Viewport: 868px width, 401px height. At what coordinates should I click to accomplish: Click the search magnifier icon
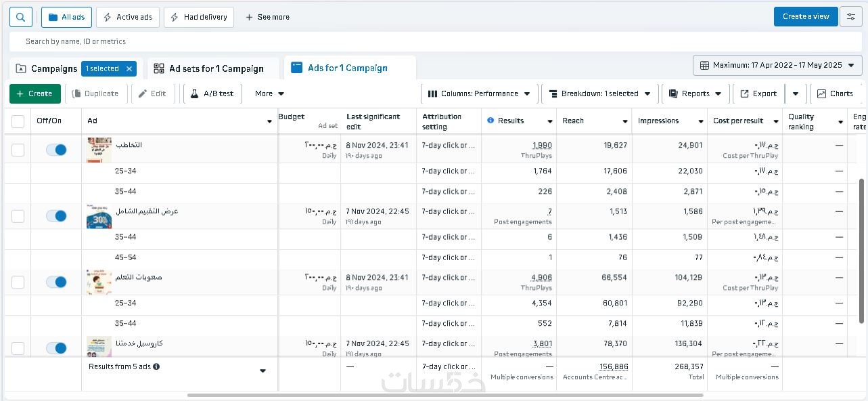[21, 17]
